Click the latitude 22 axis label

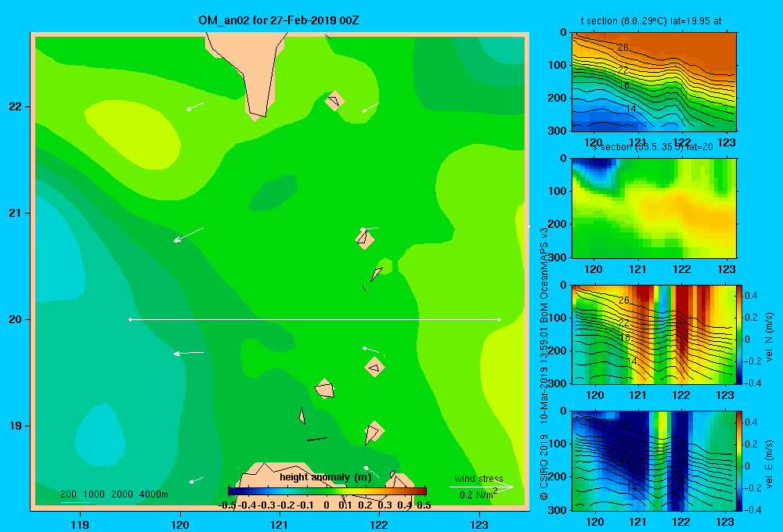coord(16,106)
